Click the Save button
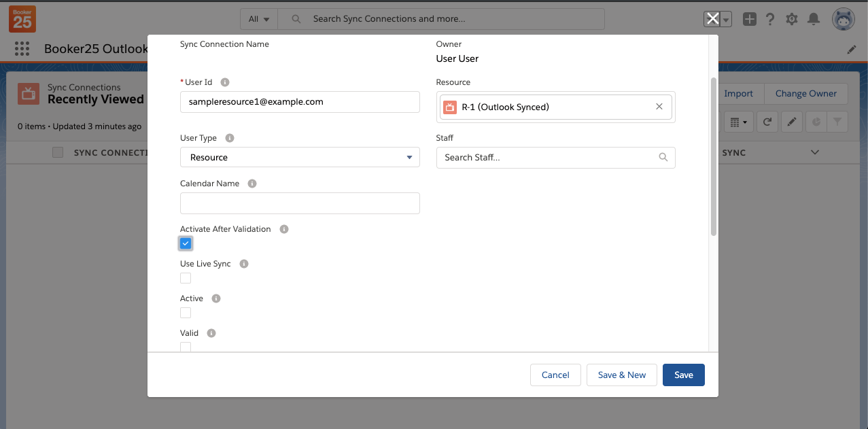The height and width of the screenshot is (429, 868). 683,375
